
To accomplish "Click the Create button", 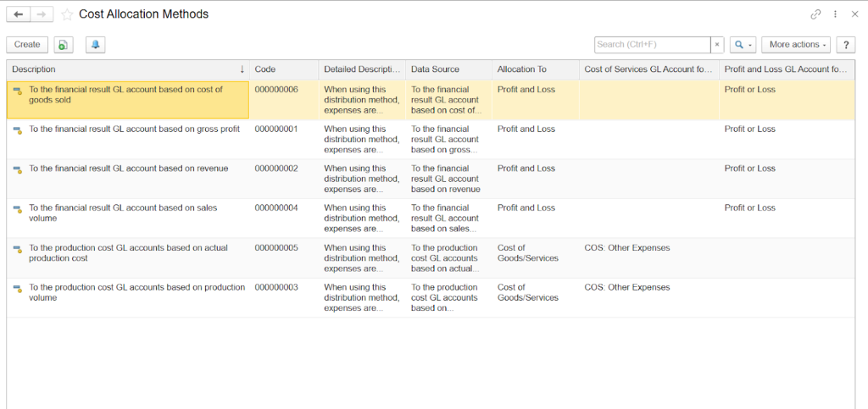I will (x=27, y=45).
